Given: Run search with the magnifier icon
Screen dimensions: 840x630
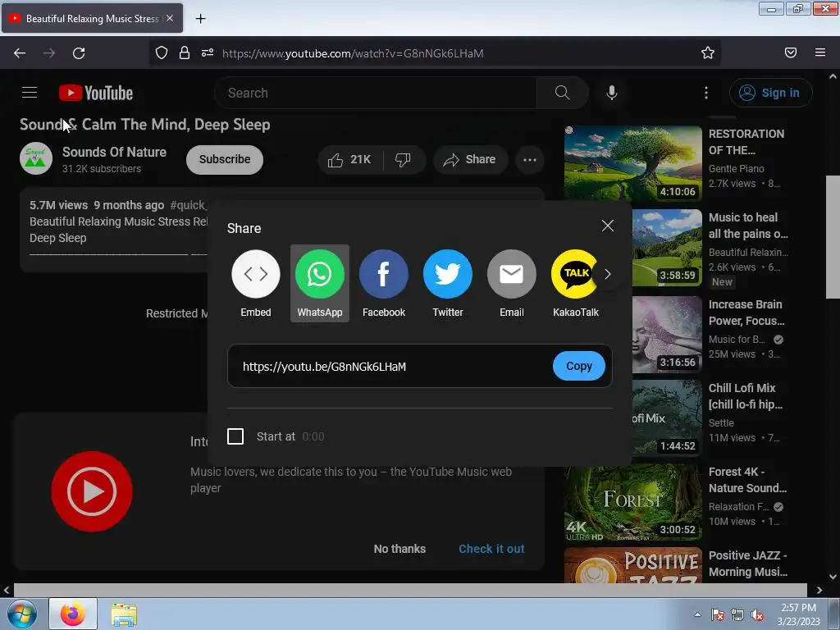Looking at the screenshot, I should (x=563, y=93).
